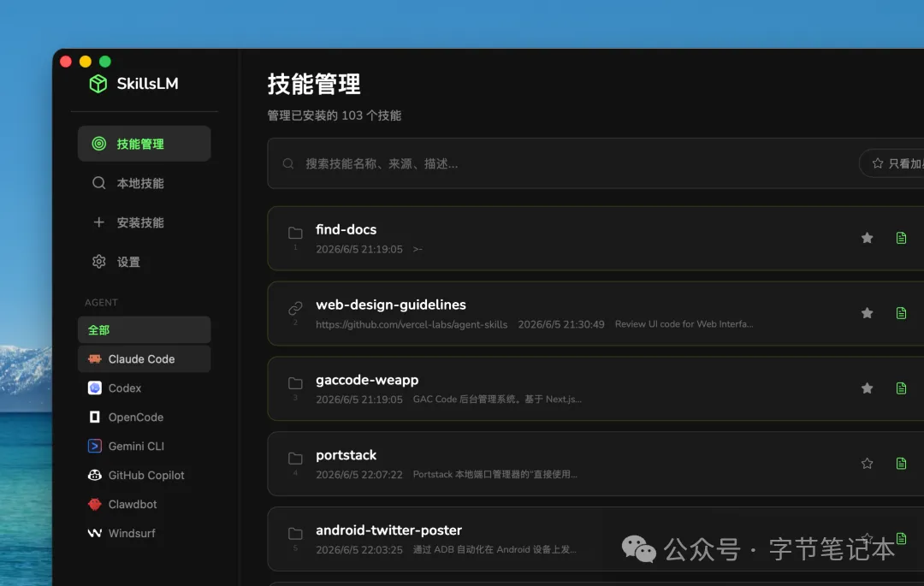This screenshot has width=924, height=586.
Task: Unstar the find-docs skill
Action: coord(867,238)
